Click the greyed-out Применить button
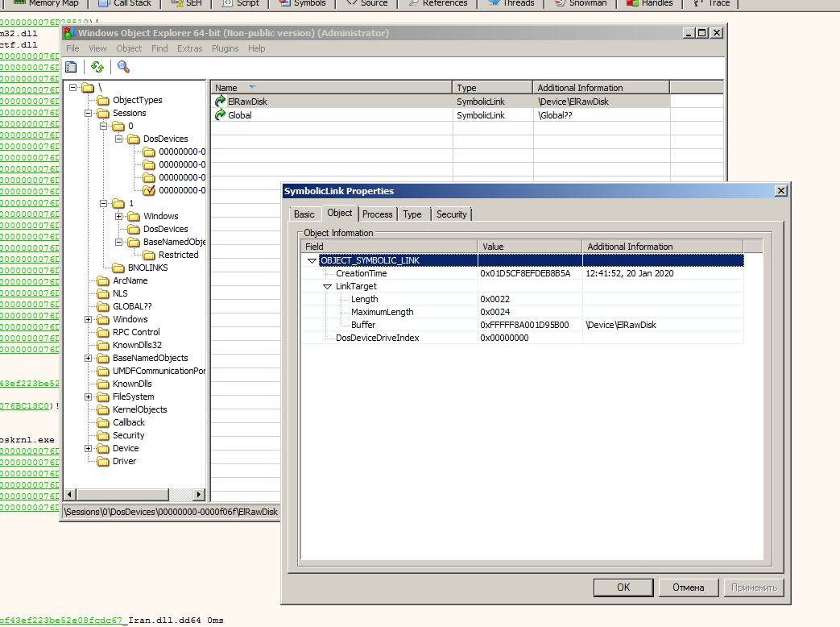This screenshot has height=627, width=840. (x=755, y=588)
